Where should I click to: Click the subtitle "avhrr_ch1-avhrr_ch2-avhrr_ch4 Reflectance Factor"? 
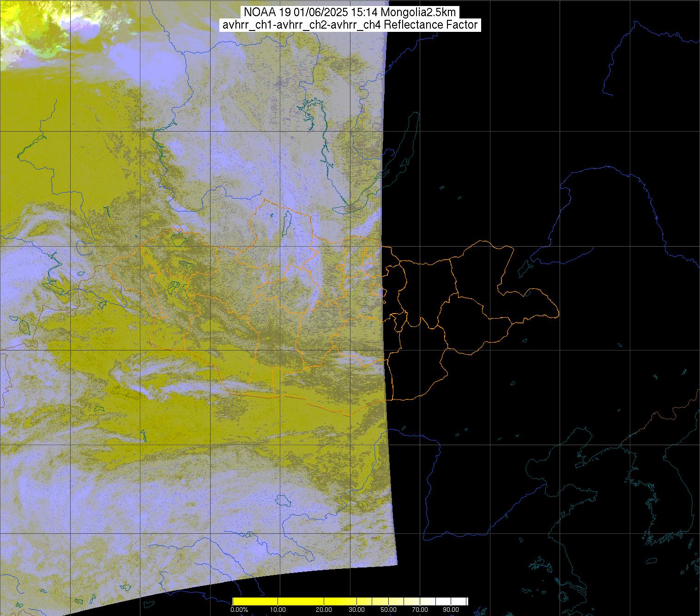(x=350, y=25)
